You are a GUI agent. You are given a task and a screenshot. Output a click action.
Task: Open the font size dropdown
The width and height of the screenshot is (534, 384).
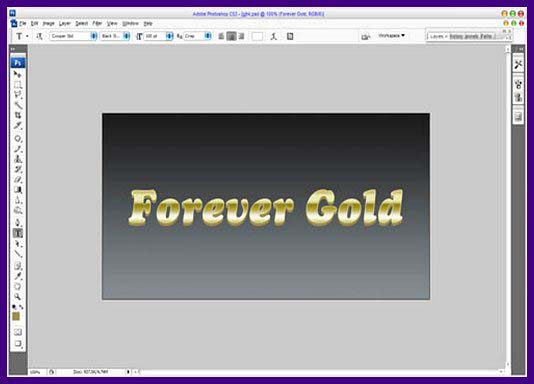(x=169, y=36)
